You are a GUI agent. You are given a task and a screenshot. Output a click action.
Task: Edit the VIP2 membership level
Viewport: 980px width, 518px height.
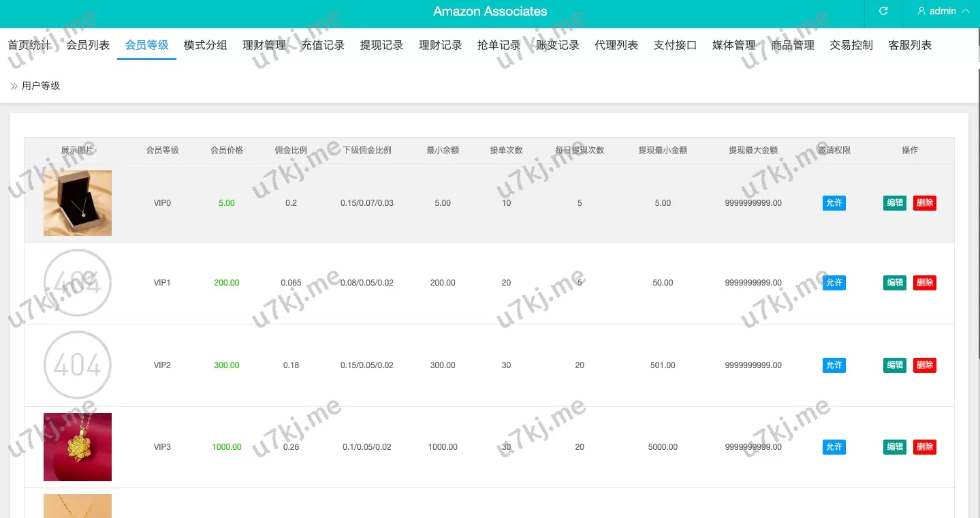[895, 365]
